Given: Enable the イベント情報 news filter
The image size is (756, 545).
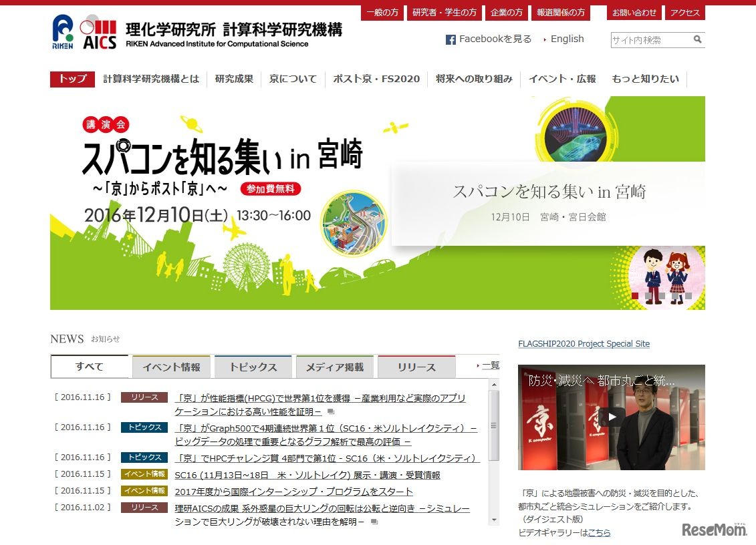Looking at the screenshot, I should [171, 365].
